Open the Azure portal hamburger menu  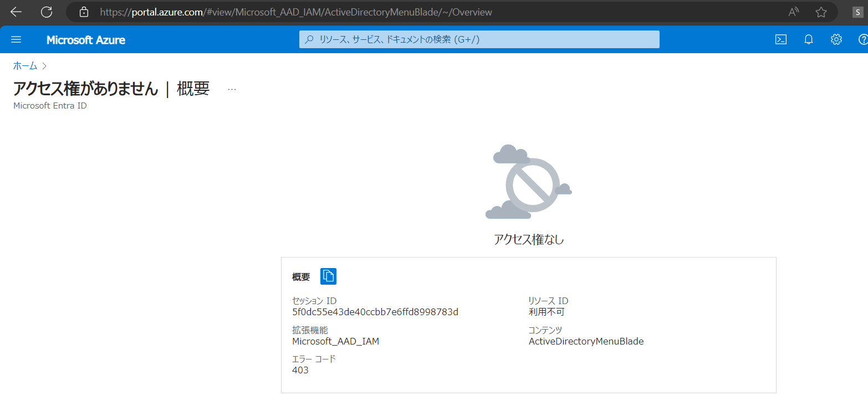pos(16,39)
